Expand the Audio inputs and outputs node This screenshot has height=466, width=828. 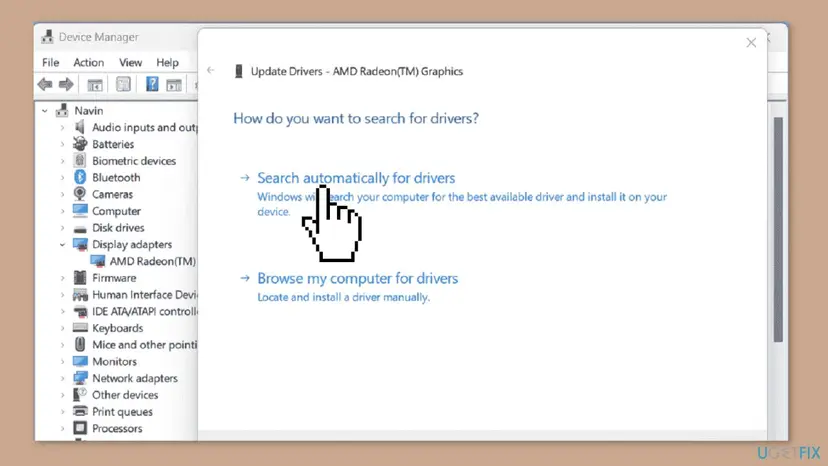click(x=62, y=127)
